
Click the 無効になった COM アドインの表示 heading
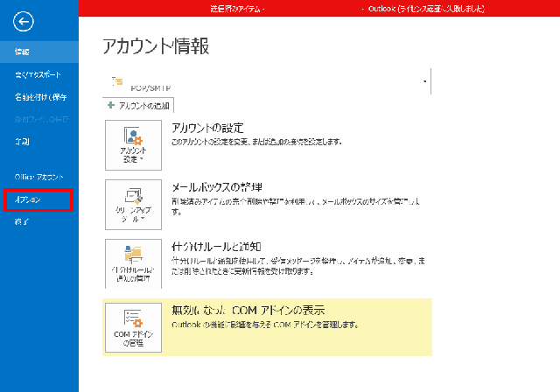248,311
